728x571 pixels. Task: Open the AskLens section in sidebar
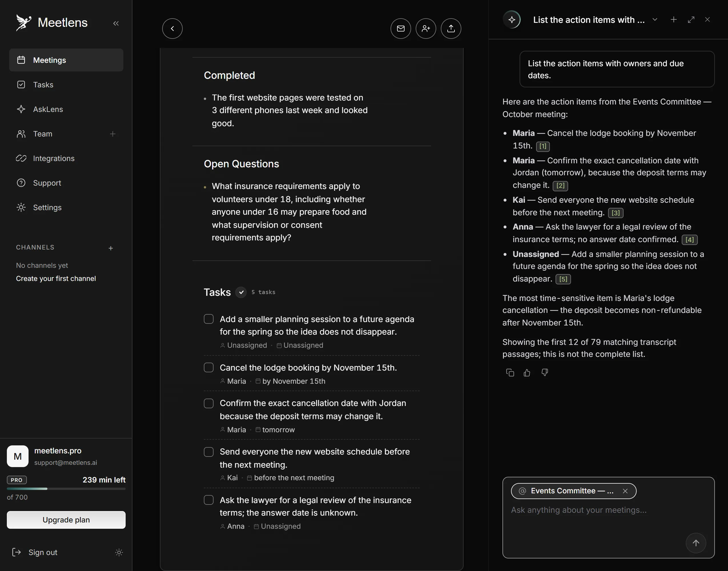[66, 109]
